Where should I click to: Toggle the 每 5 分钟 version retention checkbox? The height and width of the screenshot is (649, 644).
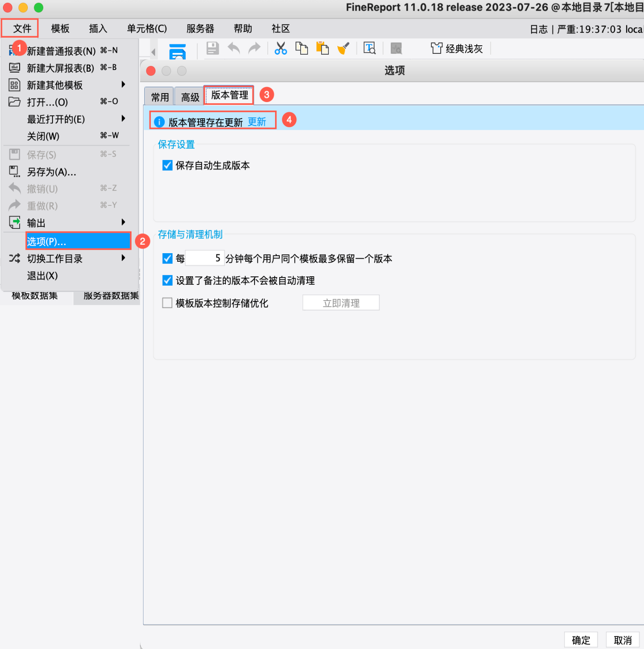[167, 258]
